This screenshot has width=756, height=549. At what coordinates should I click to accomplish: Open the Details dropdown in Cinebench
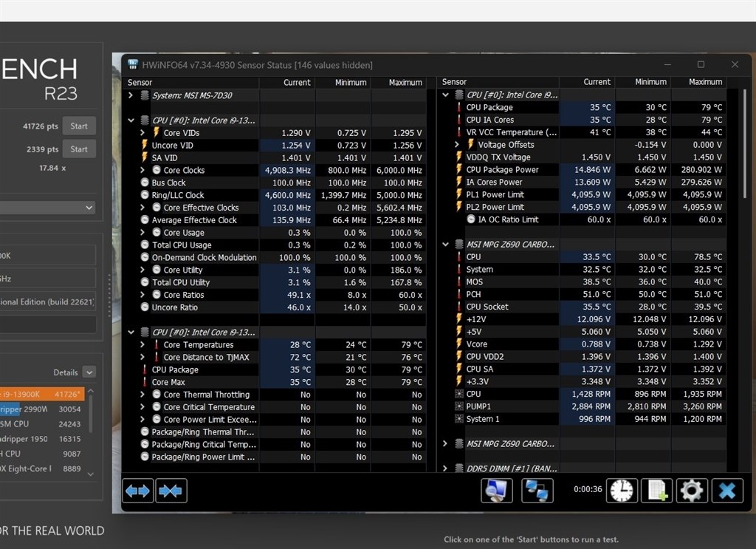tap(89, 372)
